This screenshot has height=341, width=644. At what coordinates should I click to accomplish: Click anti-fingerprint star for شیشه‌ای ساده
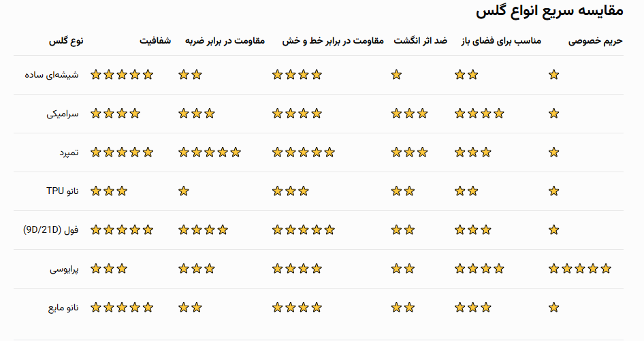396,75
